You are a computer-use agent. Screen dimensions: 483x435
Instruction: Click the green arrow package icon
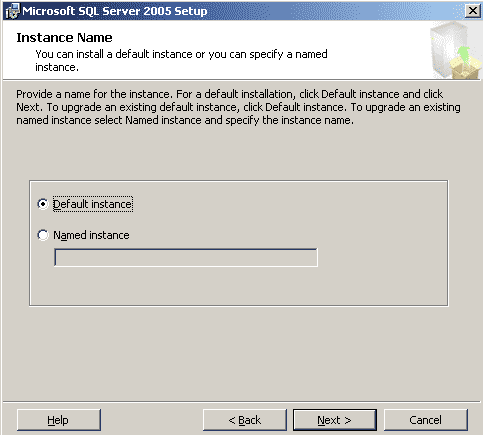pyautogui.click(x=465, y=63)
